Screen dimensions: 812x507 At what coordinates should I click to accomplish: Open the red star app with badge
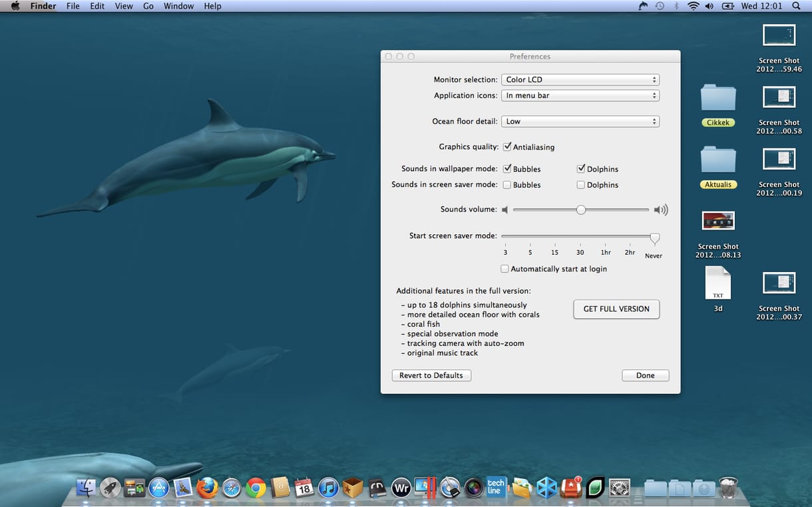coord(571,488)
